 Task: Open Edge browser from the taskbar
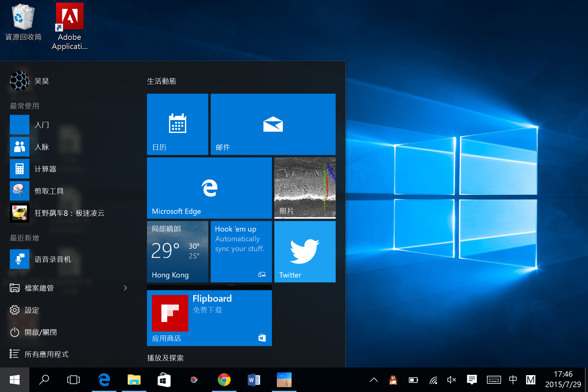pyautogui.click(x=104, y=380)
